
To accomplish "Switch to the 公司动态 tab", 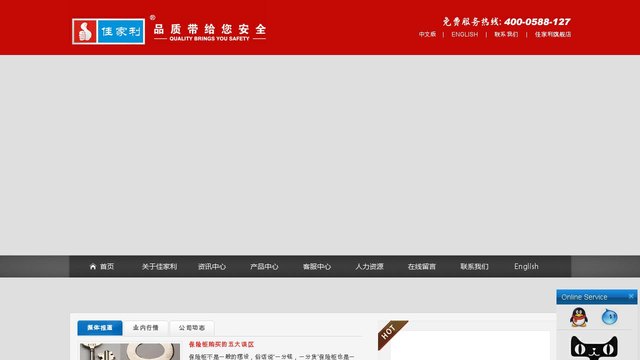I will (192, 328).
